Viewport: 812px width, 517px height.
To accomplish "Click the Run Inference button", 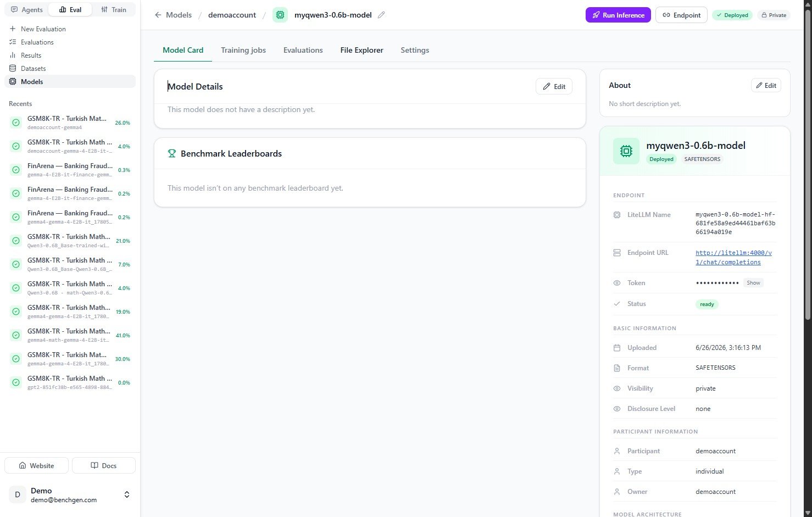I will click(618, 15).
